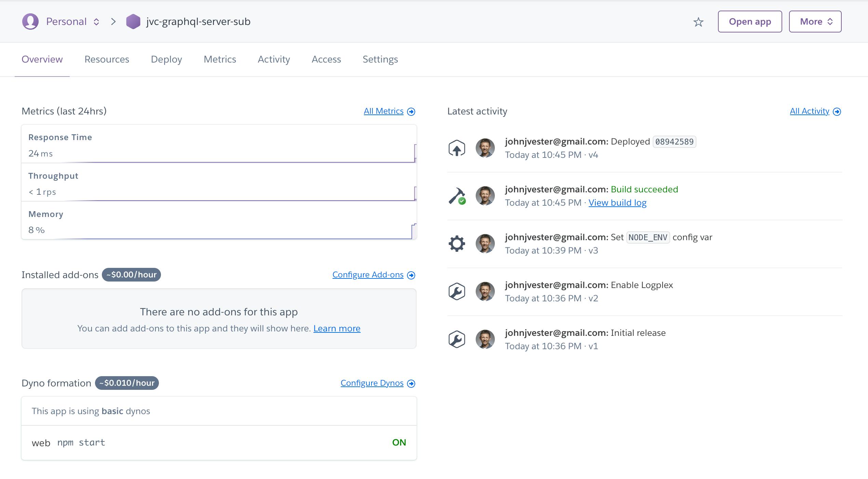Go to the Settings tab
Image resolution: width=868 pixels, height=479 pixels.
coord(380,59)
